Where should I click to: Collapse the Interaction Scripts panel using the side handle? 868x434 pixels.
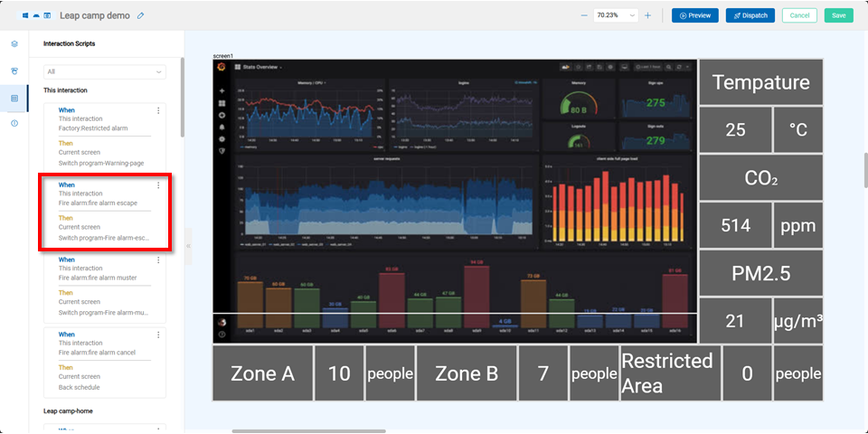coord(188,246)
